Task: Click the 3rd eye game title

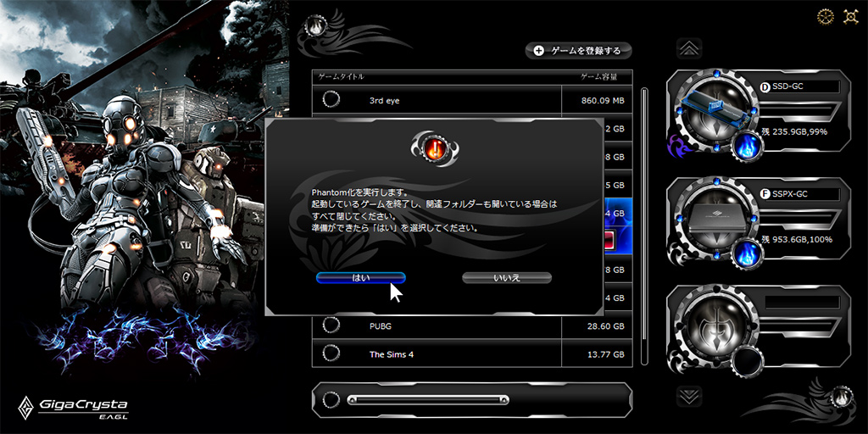Action: 384,101
